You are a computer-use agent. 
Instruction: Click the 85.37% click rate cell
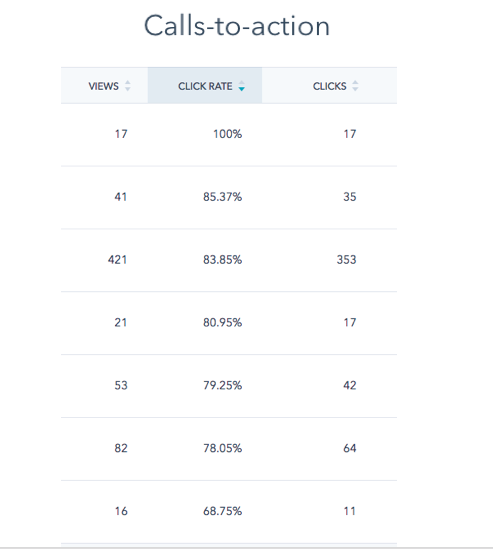click(x=222, y=197)
